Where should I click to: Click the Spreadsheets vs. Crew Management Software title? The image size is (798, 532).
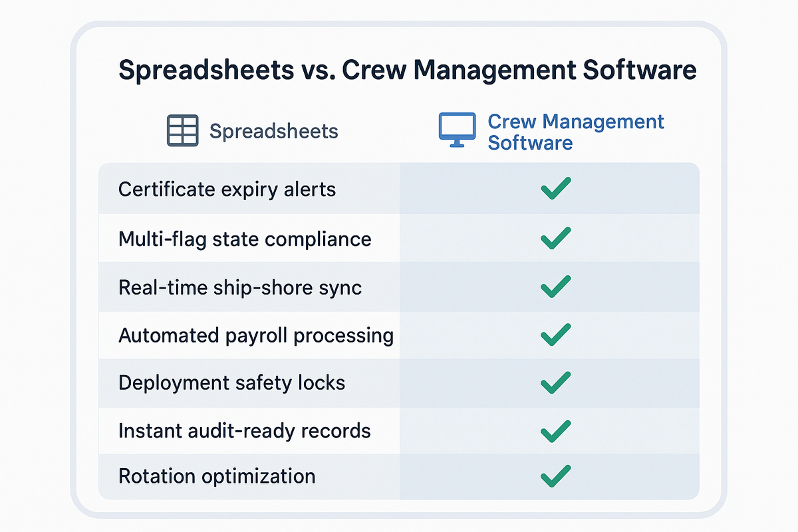coord(408,69)
